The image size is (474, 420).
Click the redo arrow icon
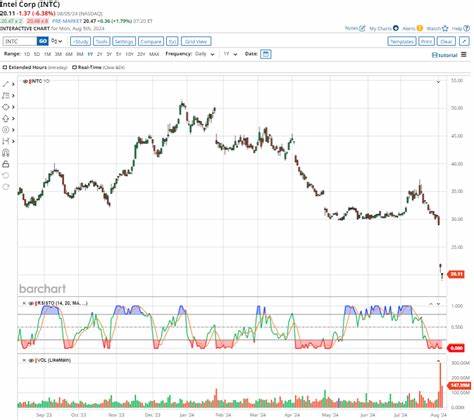[6, 187]
